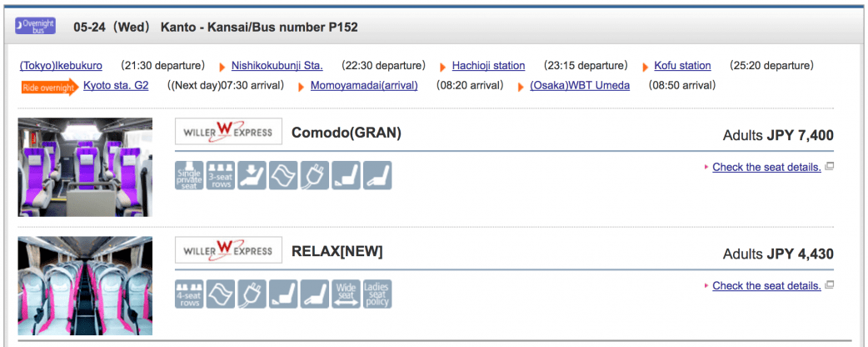Screen dimensions: 868x347
Task: Check the seat details for Comodo(GRAN)
Action: point(766,167)
